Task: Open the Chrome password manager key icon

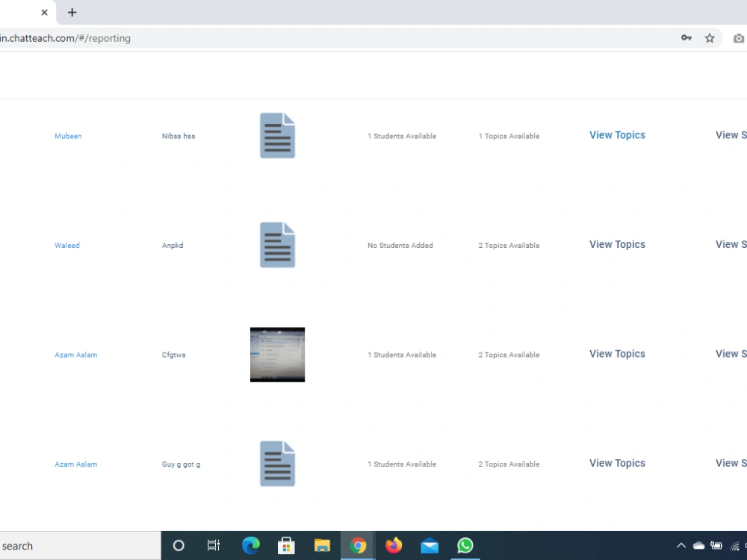Action: pyautogui.click(x=686, y=37)
